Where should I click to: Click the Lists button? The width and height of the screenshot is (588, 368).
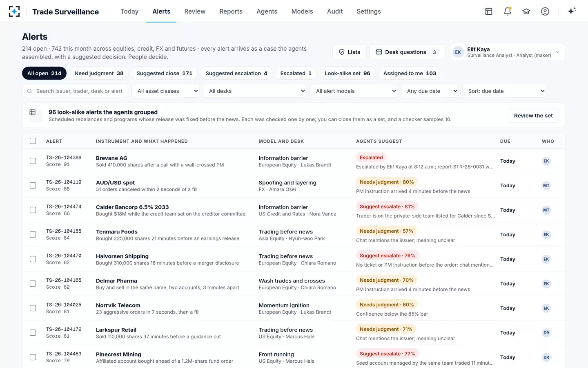tap(350, 52)
